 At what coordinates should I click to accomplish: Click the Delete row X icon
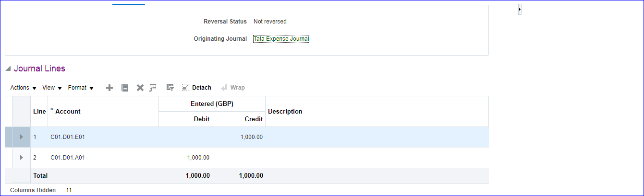(x=140, y=88)
